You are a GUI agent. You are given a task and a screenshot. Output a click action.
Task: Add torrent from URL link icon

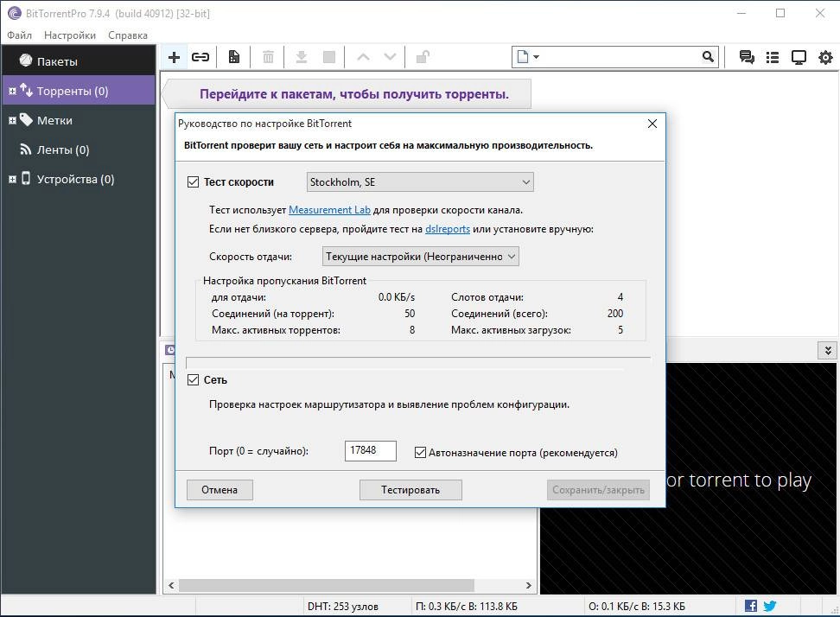pos(200,57)
